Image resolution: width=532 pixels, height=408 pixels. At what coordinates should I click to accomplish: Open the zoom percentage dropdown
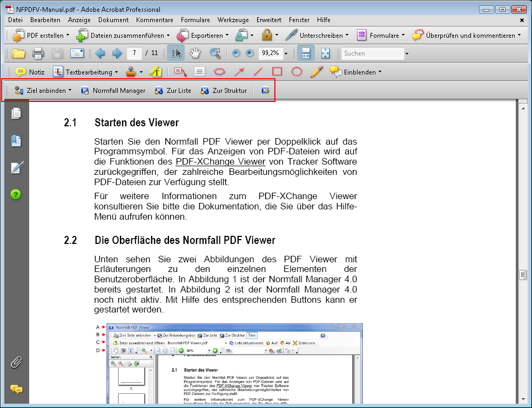point(286,53)
